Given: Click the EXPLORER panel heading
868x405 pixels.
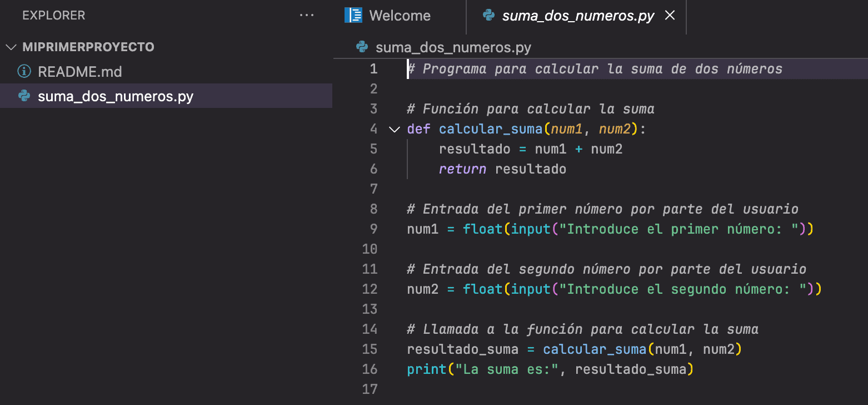Looking at the screenshot, I should (x=53, y=15).
